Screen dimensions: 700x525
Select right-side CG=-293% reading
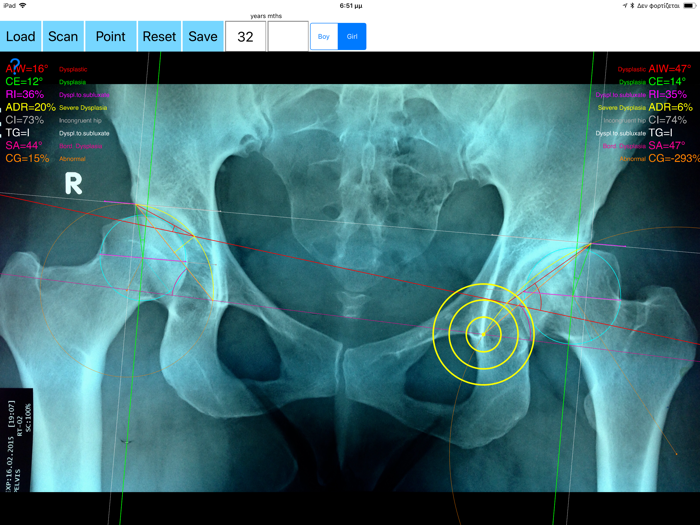[x=674, y=158]
